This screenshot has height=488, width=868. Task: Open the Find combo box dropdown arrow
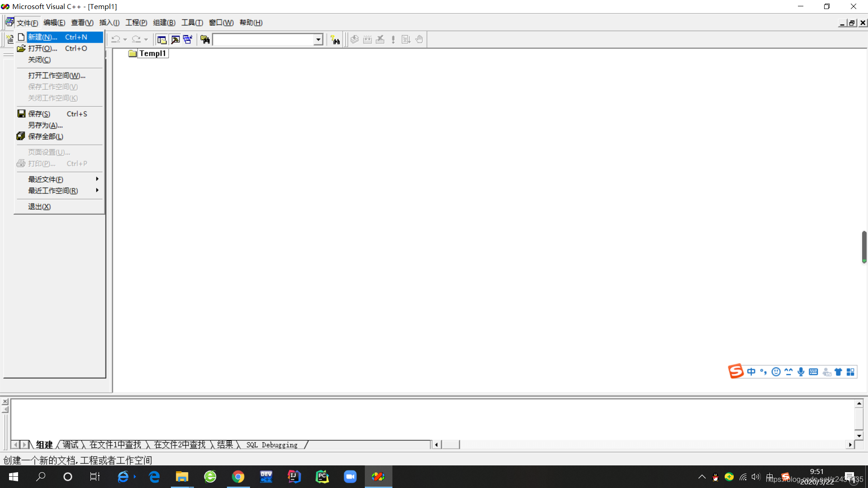318,40
